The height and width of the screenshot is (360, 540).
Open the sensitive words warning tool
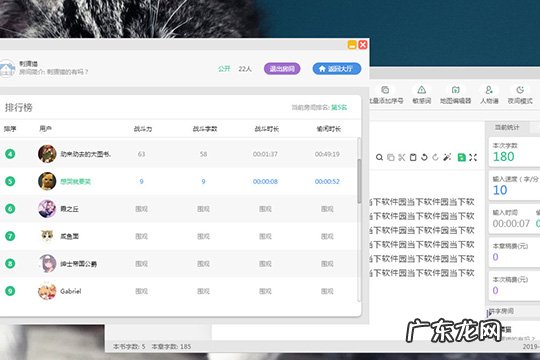422,95
